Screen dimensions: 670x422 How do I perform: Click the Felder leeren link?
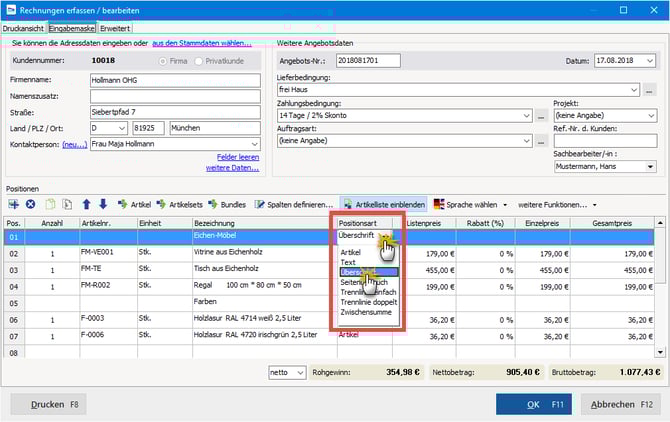[x=236, y=158]
